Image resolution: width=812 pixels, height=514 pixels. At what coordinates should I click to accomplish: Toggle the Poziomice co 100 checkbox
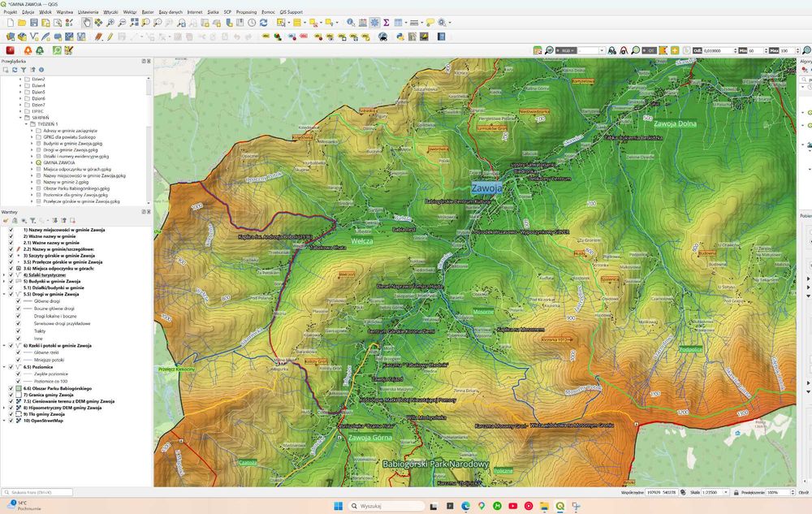(x=18, y=381)
